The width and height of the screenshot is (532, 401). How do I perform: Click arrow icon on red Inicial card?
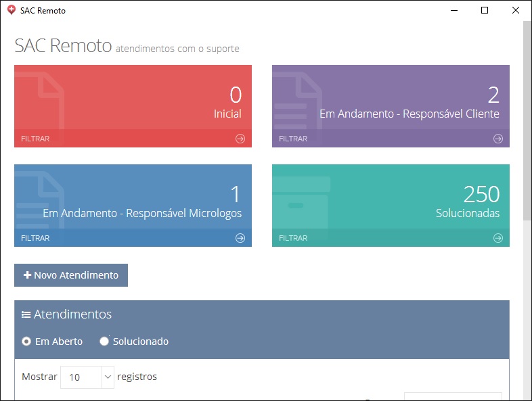tap(240, 139)
